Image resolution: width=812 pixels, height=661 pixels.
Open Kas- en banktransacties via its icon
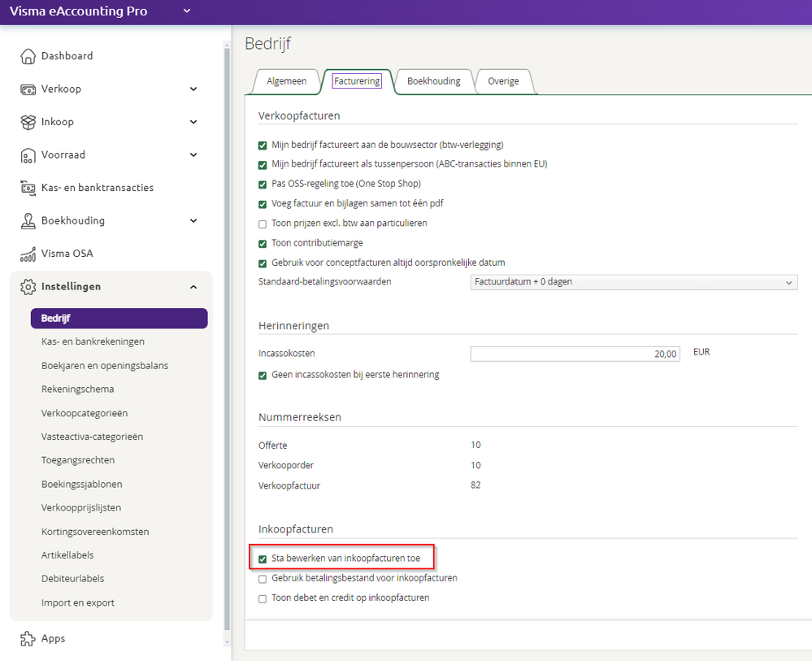[28, 188]
